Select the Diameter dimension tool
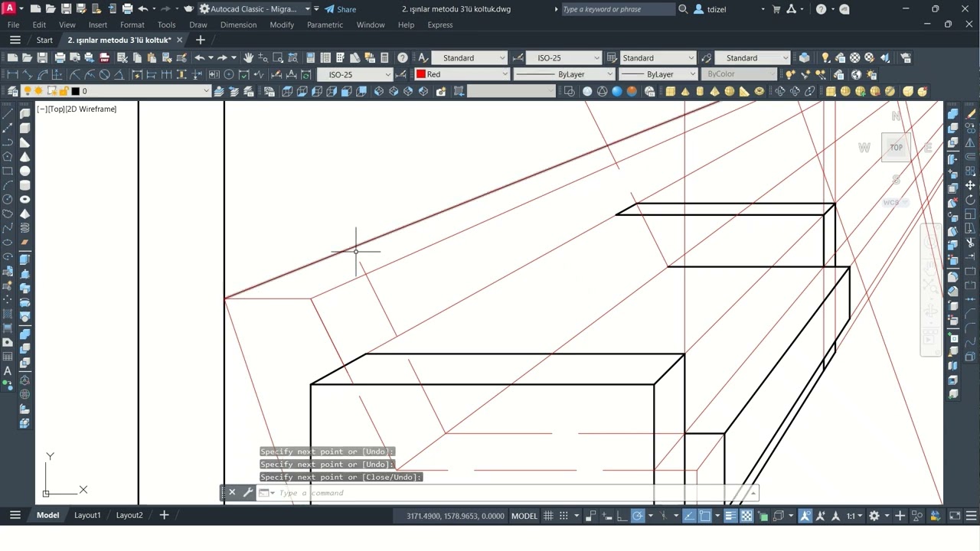Image resolution: width=980 pixels, height=551 pixels. (105, 74)
